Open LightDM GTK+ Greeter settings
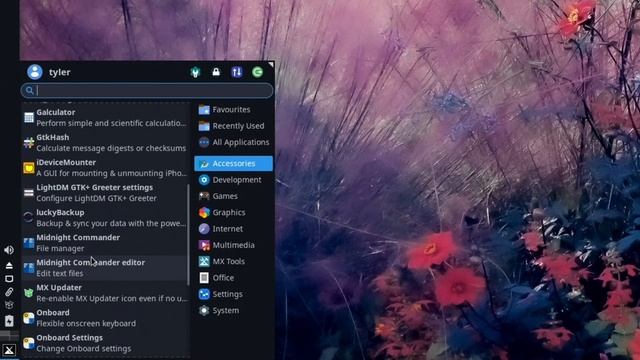This screenshot has width=640, height=360. click(x=105, y=193)
